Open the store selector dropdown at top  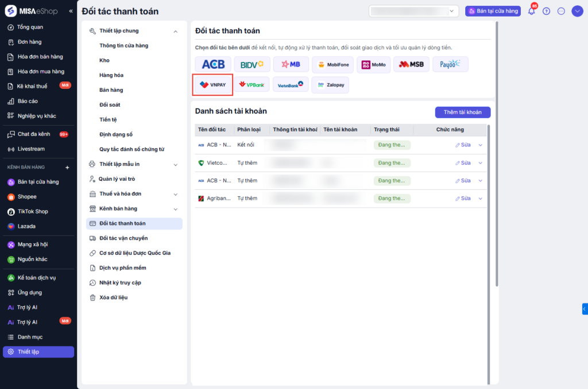[414, 11]
